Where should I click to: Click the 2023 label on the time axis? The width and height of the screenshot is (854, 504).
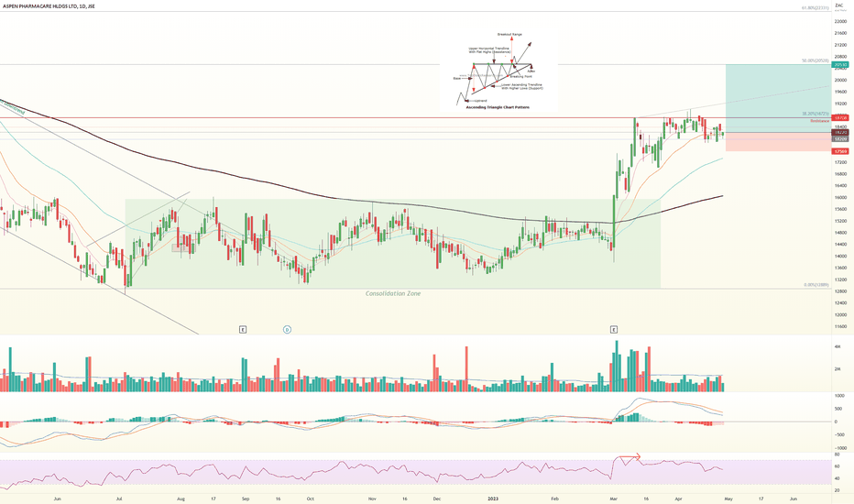pos(493,499)
